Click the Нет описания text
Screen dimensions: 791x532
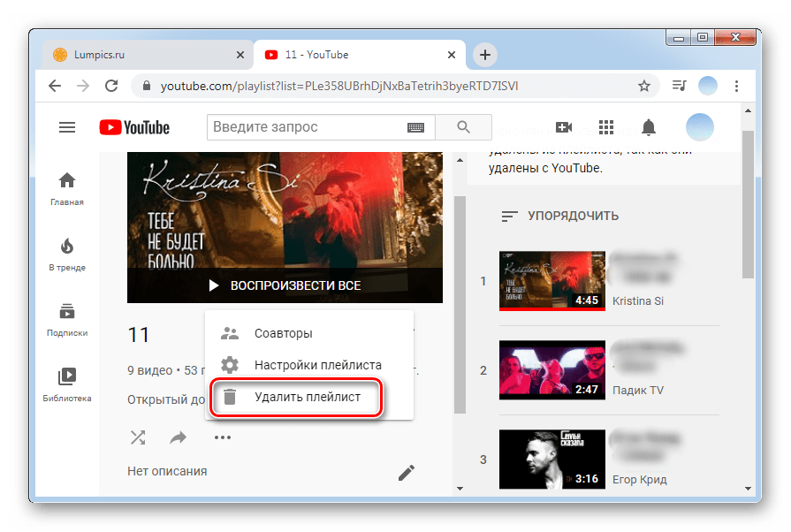click(x=167, y=471)
